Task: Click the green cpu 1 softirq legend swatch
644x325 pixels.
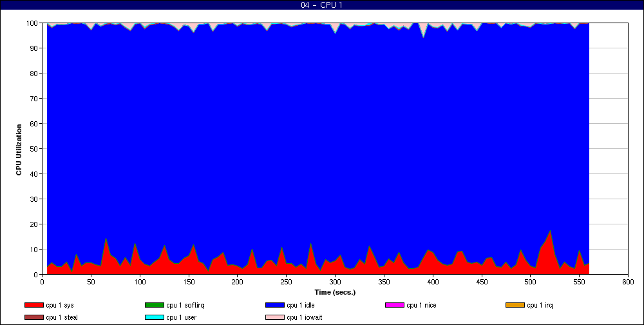Action: coord(155,305)
